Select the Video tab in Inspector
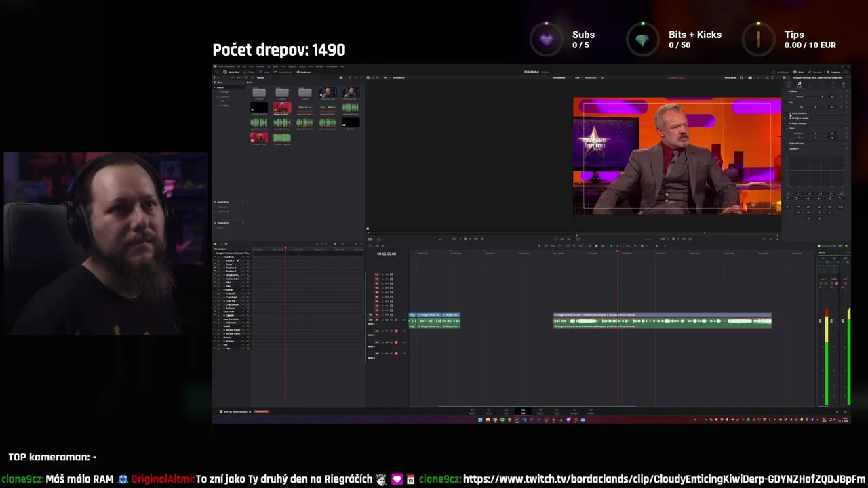This screenshot has width=868, height=488. pyautogui.click(x=789, y=85)
